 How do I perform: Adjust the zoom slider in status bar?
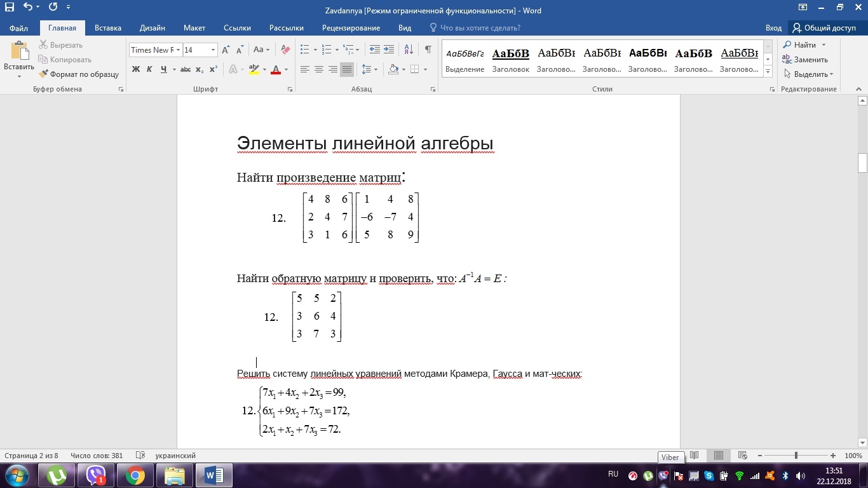coord(796,456)
